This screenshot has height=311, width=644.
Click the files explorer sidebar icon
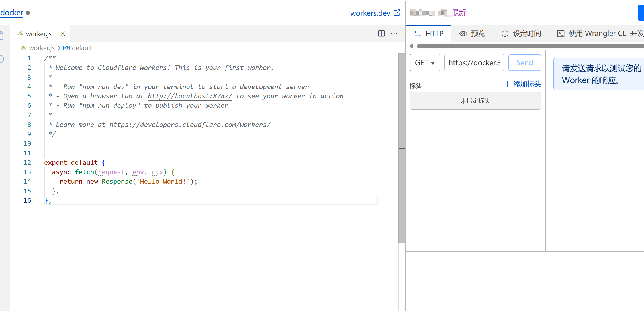point(1,36)
